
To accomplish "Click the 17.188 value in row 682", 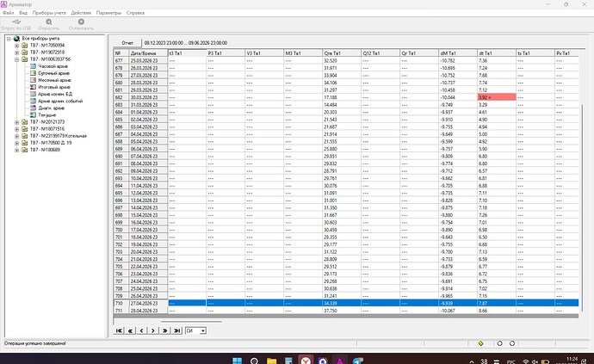I will click(331, 97).
